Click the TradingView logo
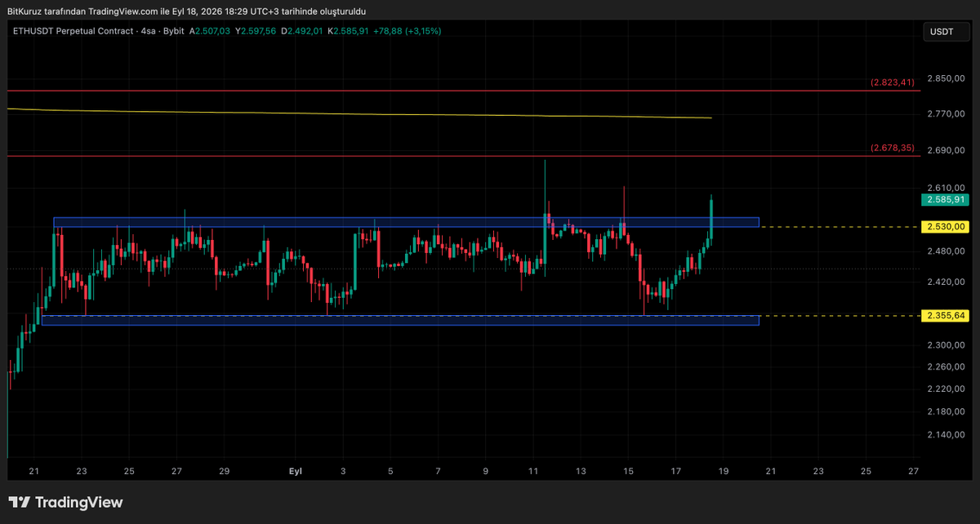Image resolution: width=980 pixels, height=524 pixels. coord(65,502)
